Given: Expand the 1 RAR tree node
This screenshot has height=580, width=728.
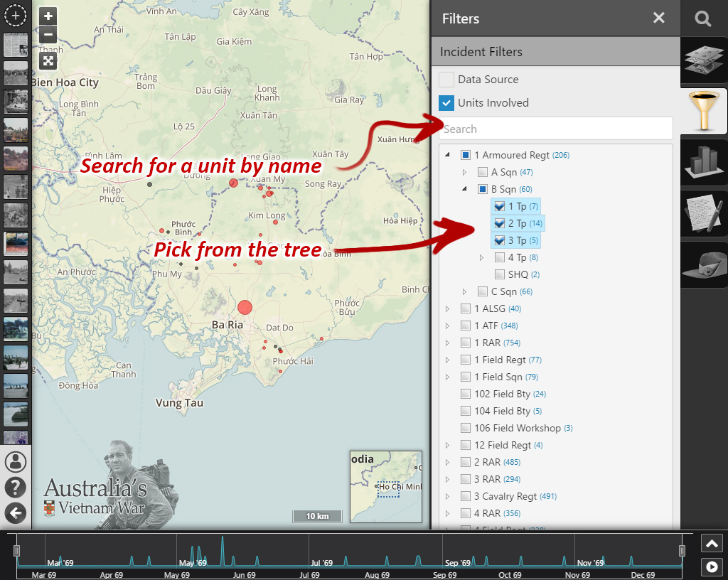Looking at the screenshot, I should 447,343.
